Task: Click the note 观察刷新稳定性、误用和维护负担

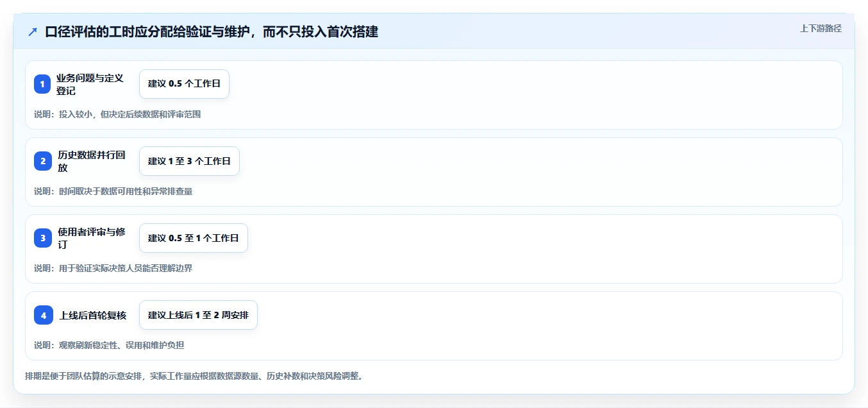Action: (109, 345)
